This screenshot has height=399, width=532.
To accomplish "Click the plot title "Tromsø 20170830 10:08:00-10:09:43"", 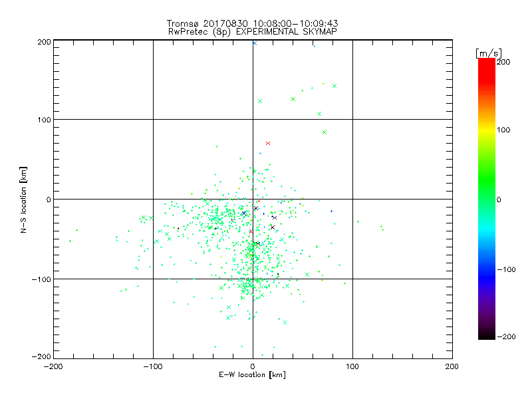I will point(252,23).
